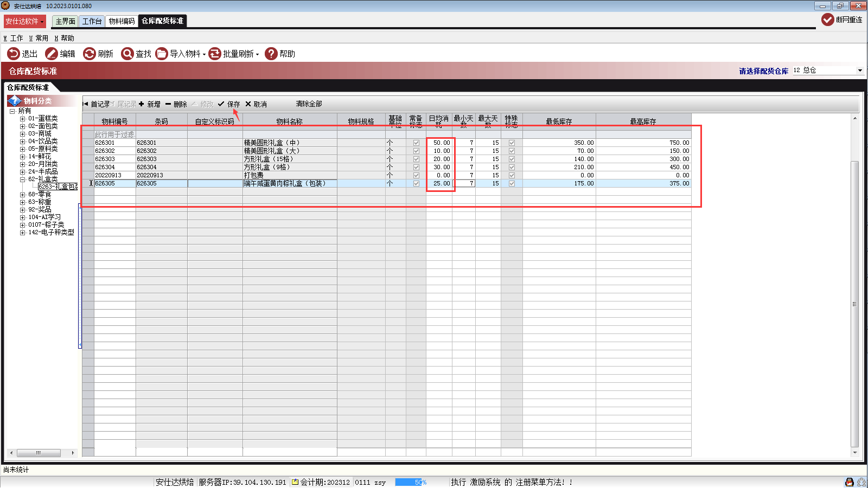Click the application logo in the title bar
This screenshot has width=868, height=488.
[x=5, y=5]
